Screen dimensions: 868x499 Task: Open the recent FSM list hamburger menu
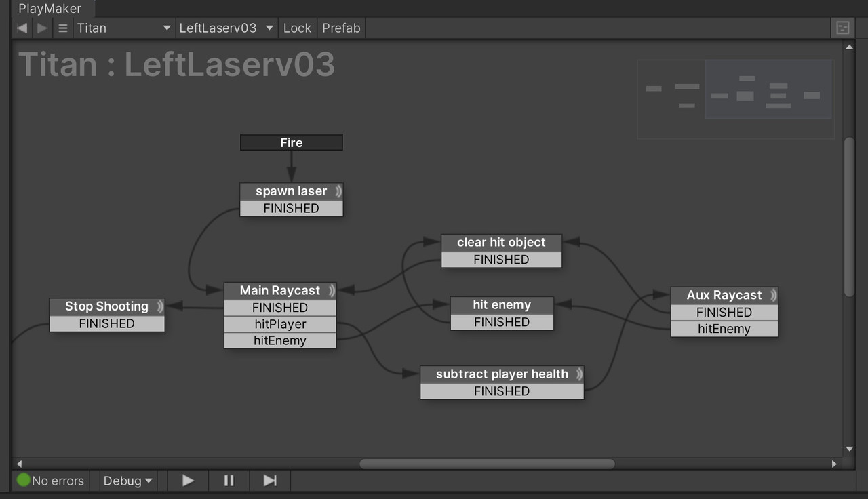62,28
